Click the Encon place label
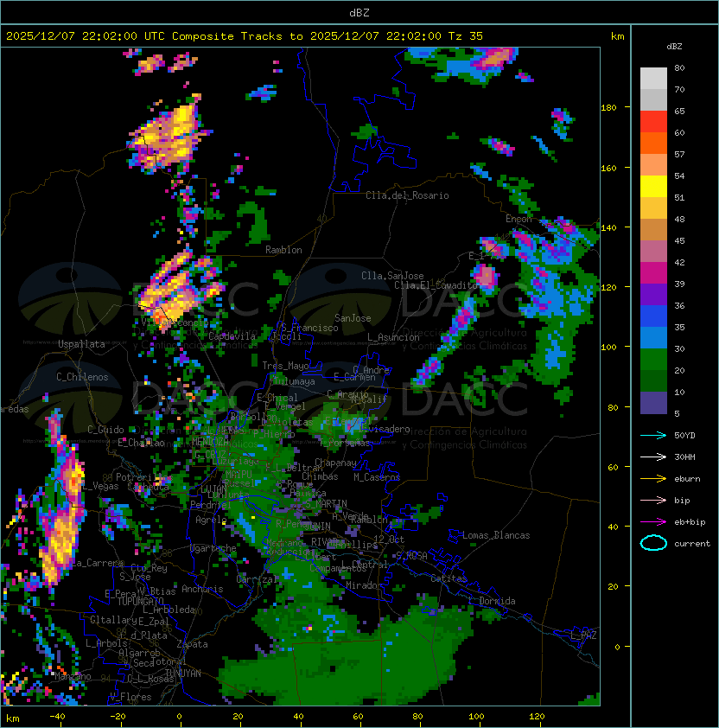Image resolution: width=719 pixels, height=728 pixels. pos(519,219)
